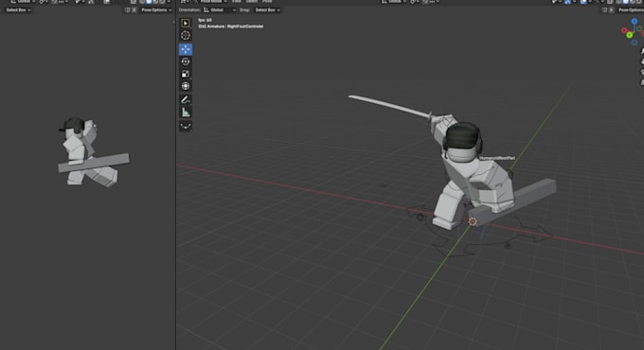This screenshot has width=644, height=350.
Task: Select the 3D Cursor tool
Action: pyautogui.click(x=186, y=36)
